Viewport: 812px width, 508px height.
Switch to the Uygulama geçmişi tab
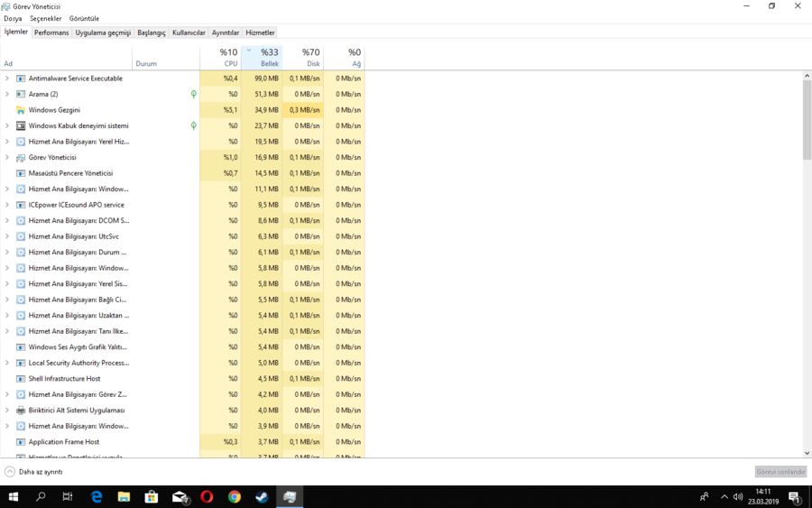[103, 32]
